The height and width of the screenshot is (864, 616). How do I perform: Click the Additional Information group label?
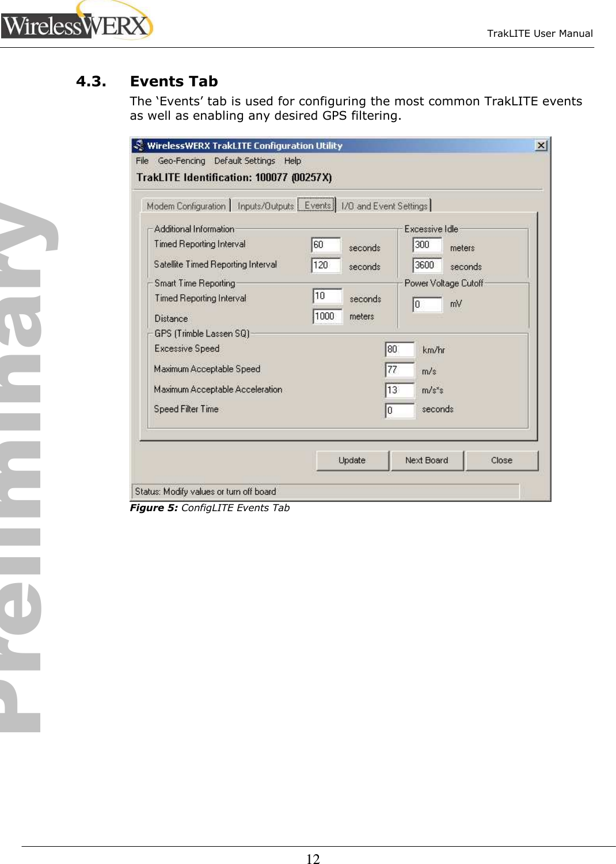click(x=194, y=229)
